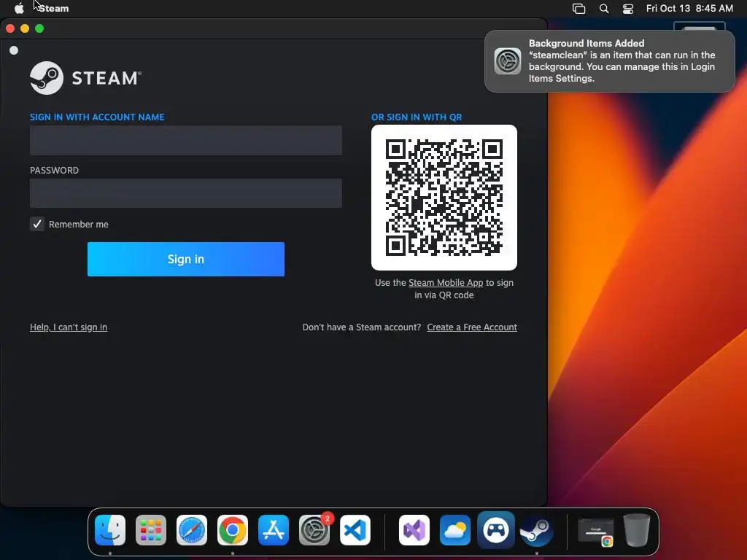Open Help, I can't sign in link
This screenshot has height=560, width=747.
[69, 327]
